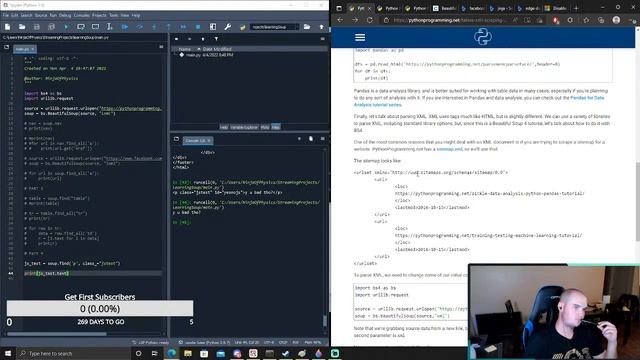Open the Consoles menu in Spyder

tap(82, 16)
